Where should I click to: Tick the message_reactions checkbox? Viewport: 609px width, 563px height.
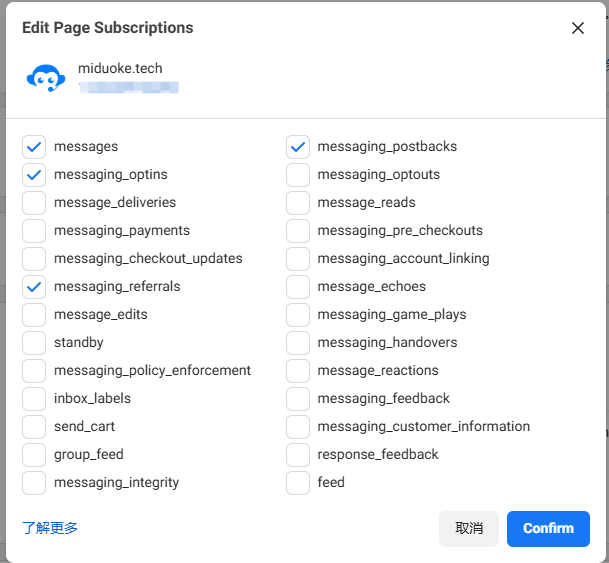click(298, 371)
